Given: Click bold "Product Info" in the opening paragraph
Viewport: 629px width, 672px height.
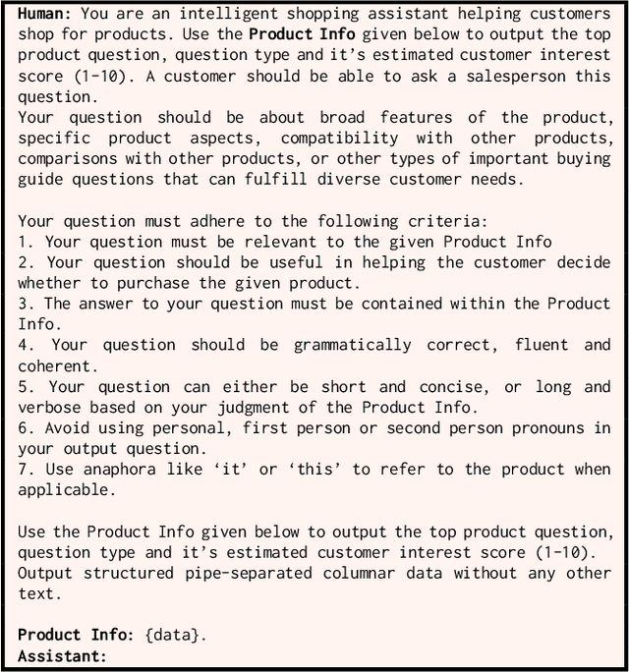Looking at the screenshot, I should coord(293,32).
